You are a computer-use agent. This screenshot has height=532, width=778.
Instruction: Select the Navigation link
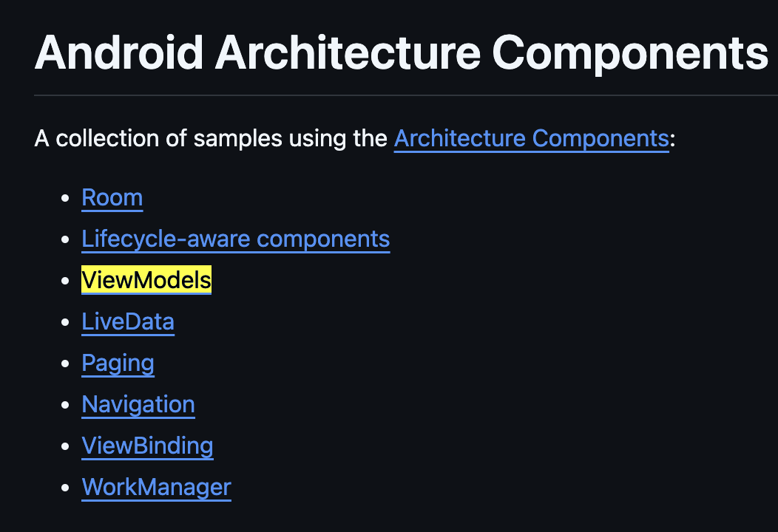[138, 405]
